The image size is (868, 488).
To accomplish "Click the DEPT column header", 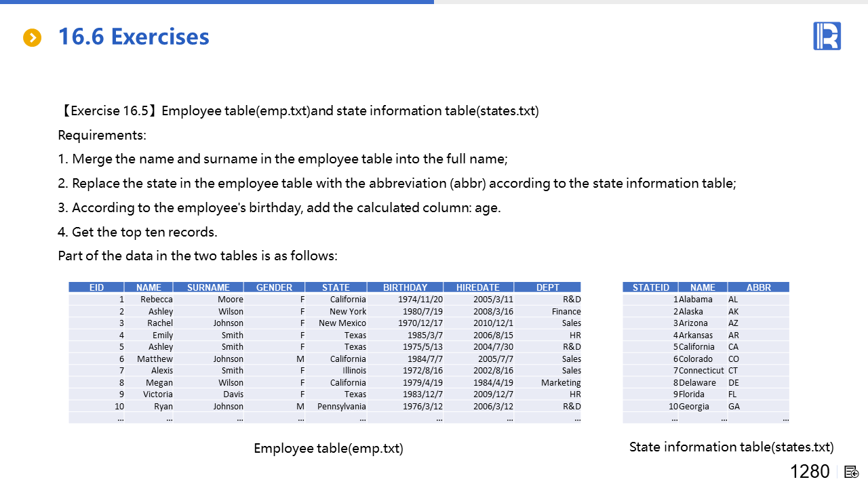I will click(x=547, y=287).
